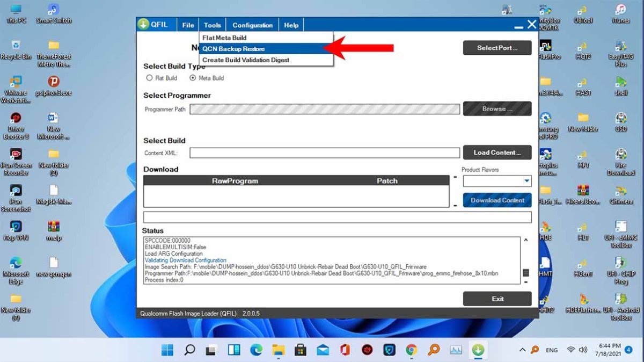Click the Select Port button
Viewport: 644px width, 362px height.
tap(497, 48)
